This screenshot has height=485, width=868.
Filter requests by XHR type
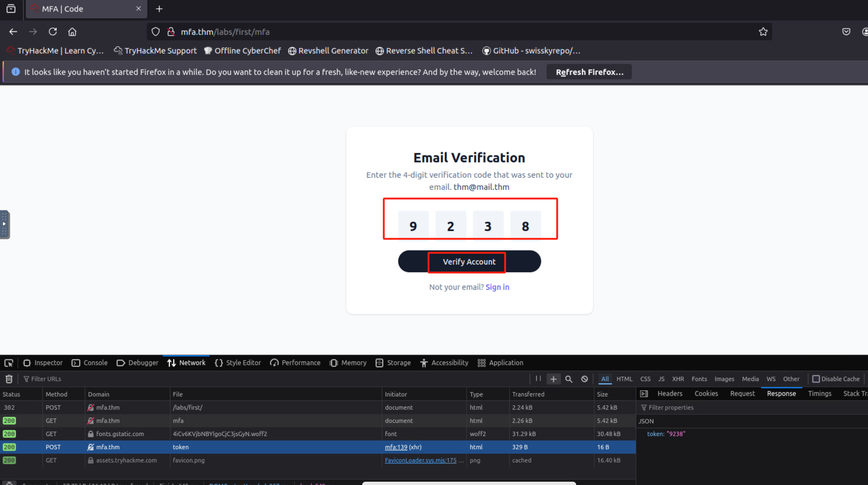tap(678, 379)
